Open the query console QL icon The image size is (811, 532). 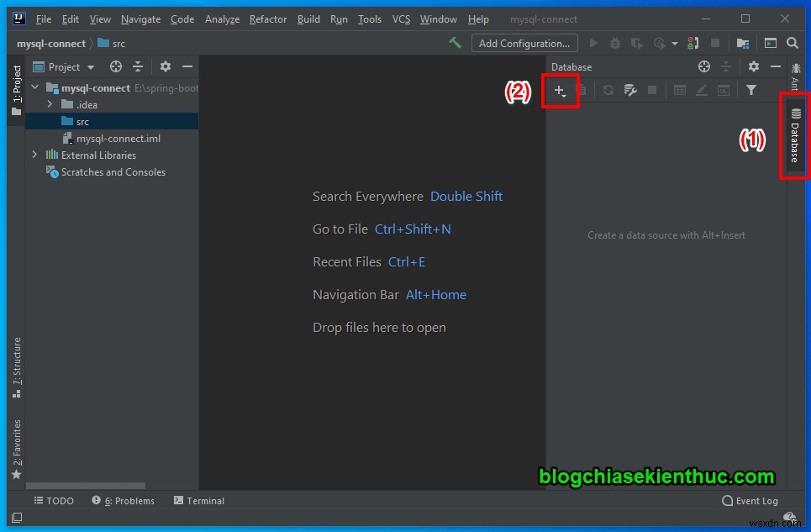[724, 91]
